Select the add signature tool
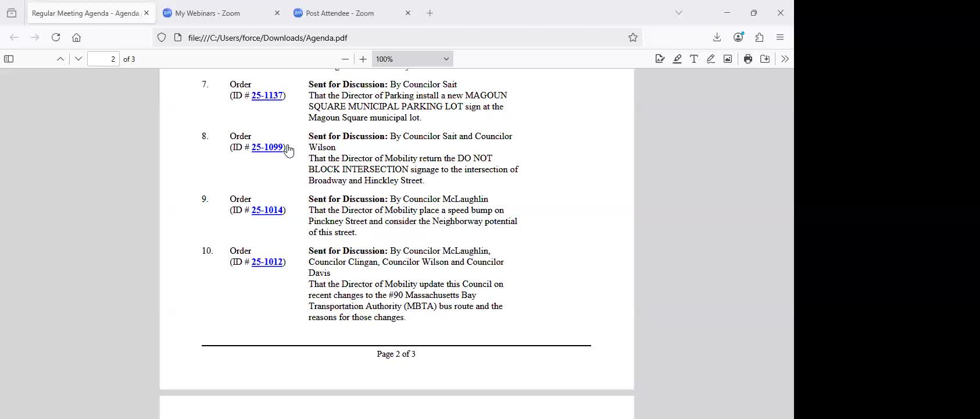 pos(660,59)
